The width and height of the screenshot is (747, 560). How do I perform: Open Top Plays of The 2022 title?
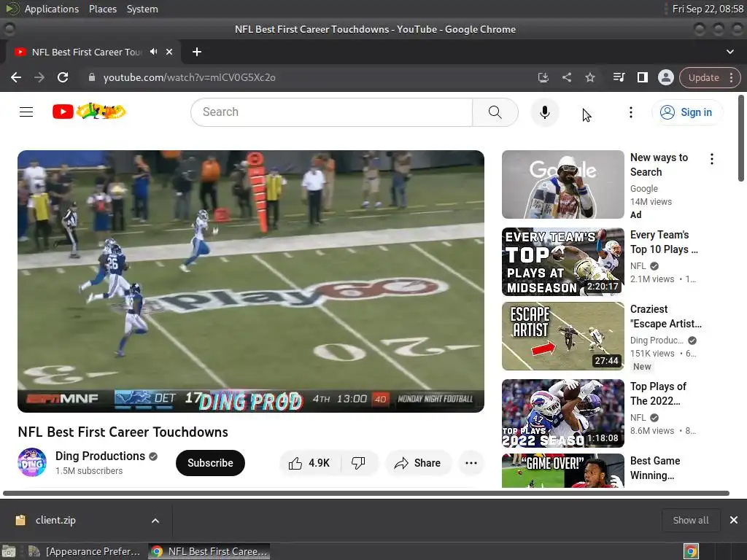click(658, 394)
